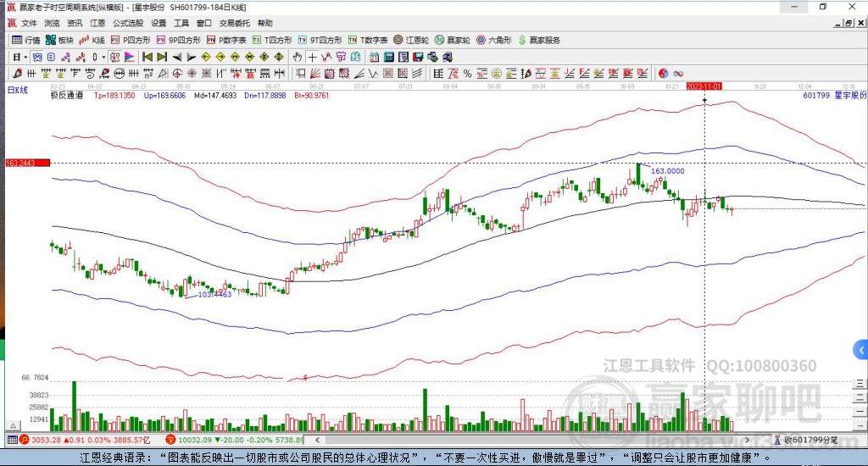Open the 交易委托 menu
This screenshot has width=868, height=466.
point(235,23)
